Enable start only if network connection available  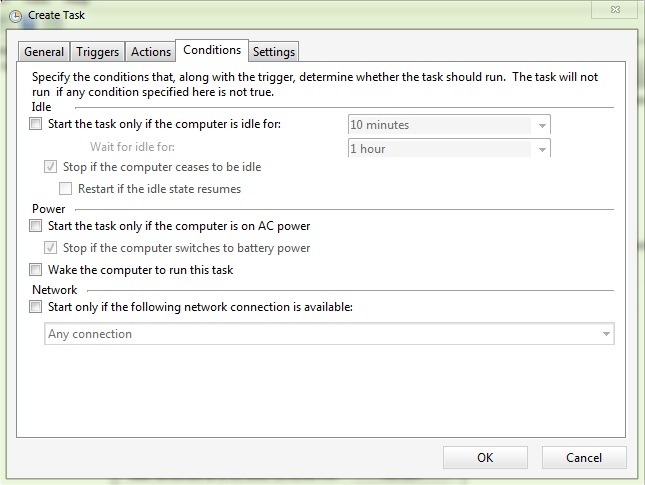(36, 306)
